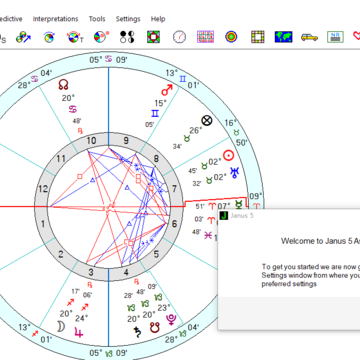360x360 pixels.
Task: Click house number 10 on inner ring
Action: [91, 141]
